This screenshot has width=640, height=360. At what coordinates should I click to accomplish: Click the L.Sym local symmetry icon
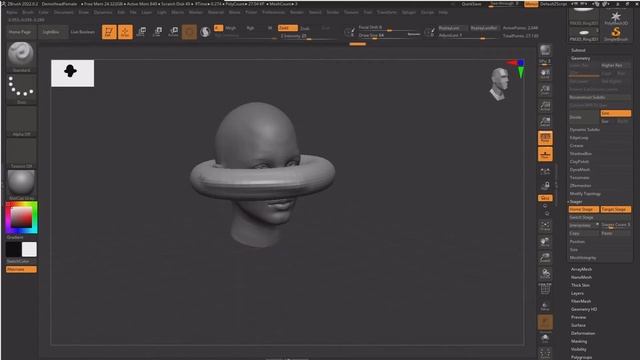pos(545,172)
